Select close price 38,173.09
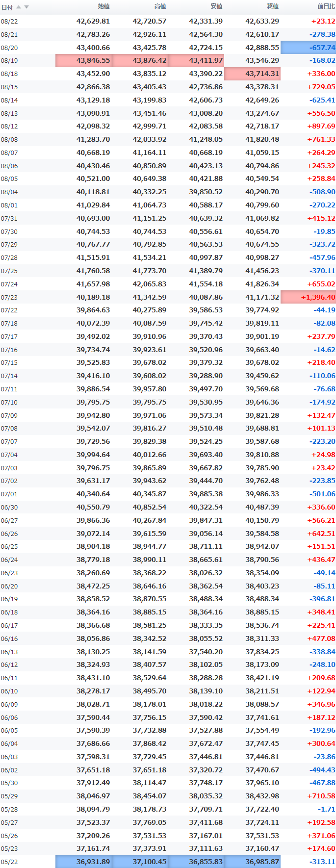This screenshot has width=336, height=868. [x=262, y=664]
